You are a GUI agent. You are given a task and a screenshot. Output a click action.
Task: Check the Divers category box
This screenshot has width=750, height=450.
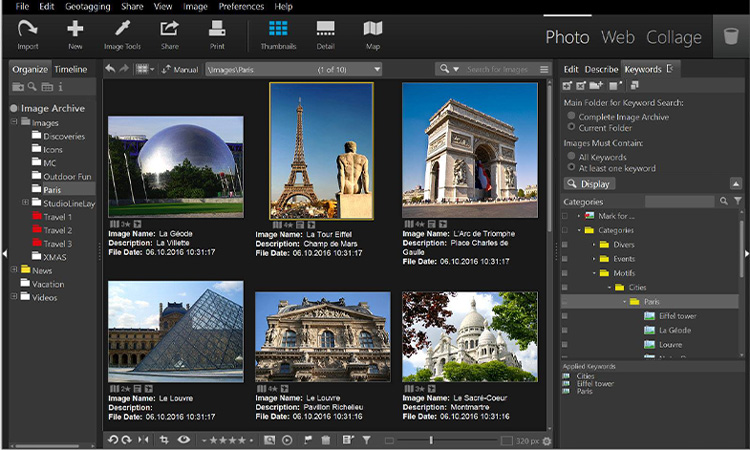565,244
